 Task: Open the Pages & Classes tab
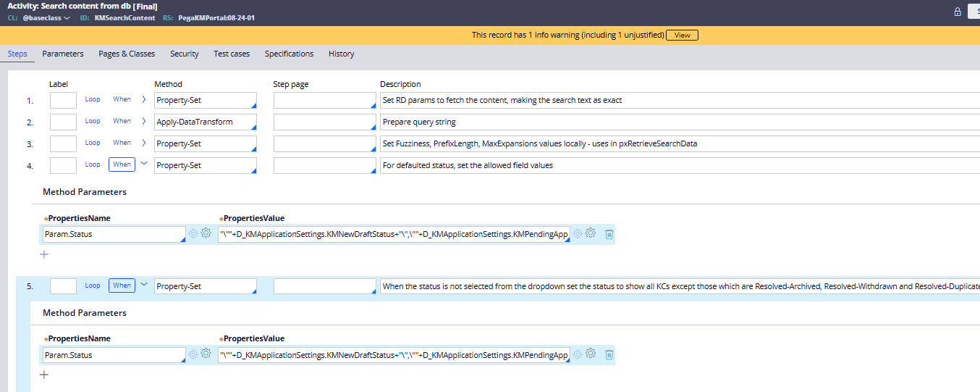127,54
